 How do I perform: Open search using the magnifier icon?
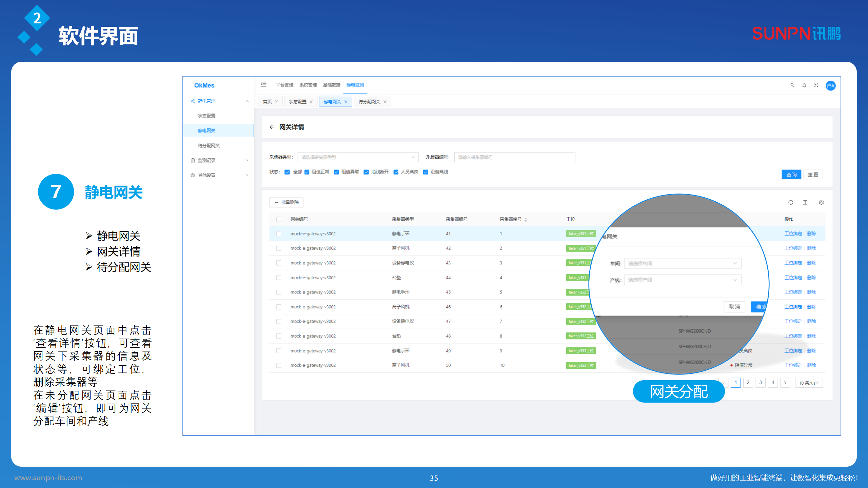tap(792, 85)
